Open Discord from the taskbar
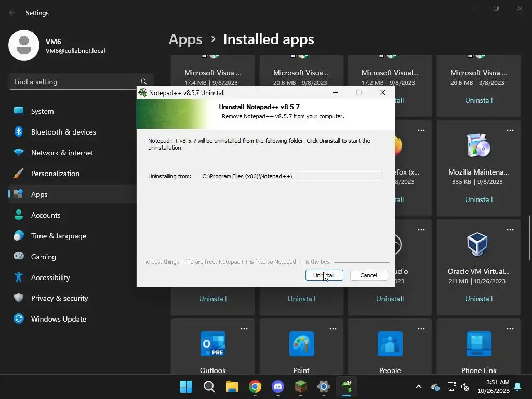The image size is (532, 399). [x=278, y=387]
